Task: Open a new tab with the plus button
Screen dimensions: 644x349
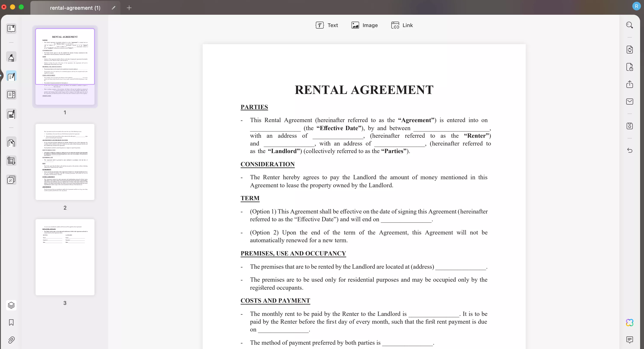Action: (x=129, y=8)
